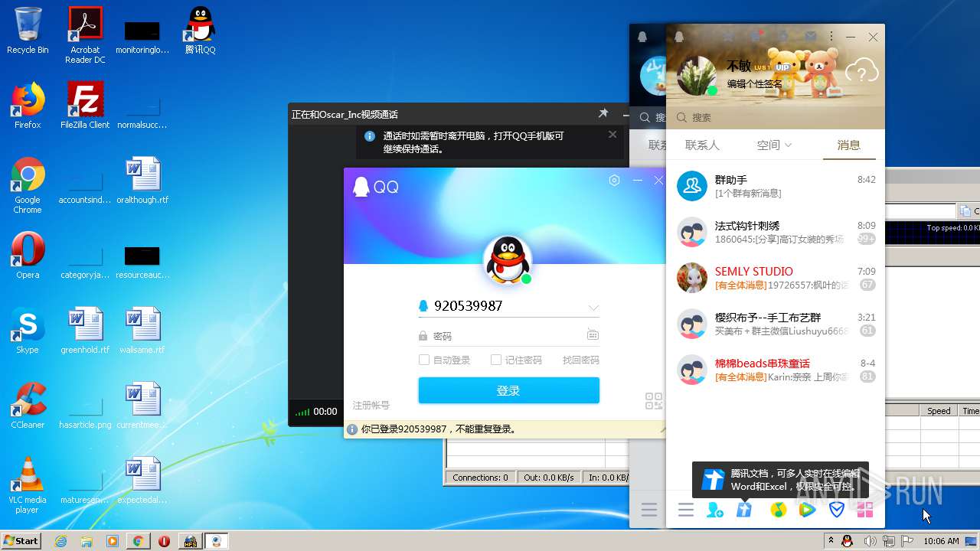Viewport: 980px width, 551px height.
Task: Click the 编辑个性签名 signature text
Action: click(x=755, y=83)
